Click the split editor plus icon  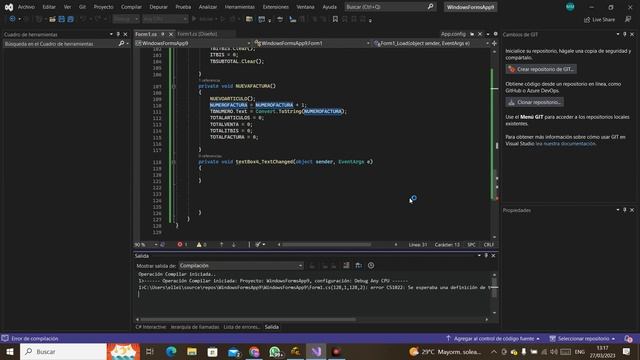494,43
